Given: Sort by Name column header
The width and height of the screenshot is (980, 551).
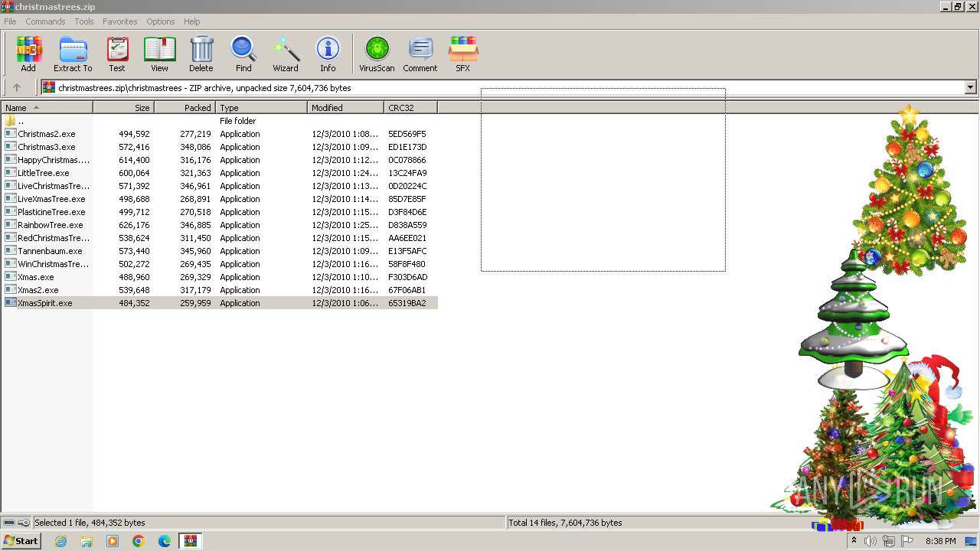Looking at the screenshot, I should pos(47,108).
